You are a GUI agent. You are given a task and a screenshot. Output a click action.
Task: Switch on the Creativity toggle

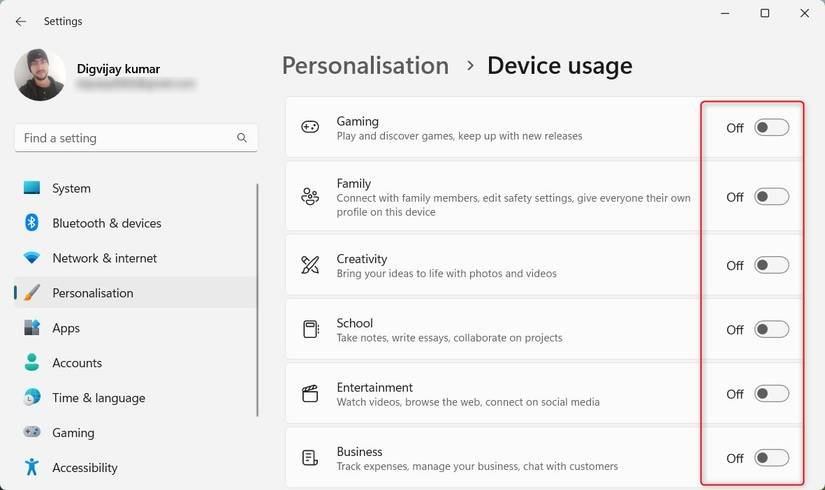tap(771, 265)
